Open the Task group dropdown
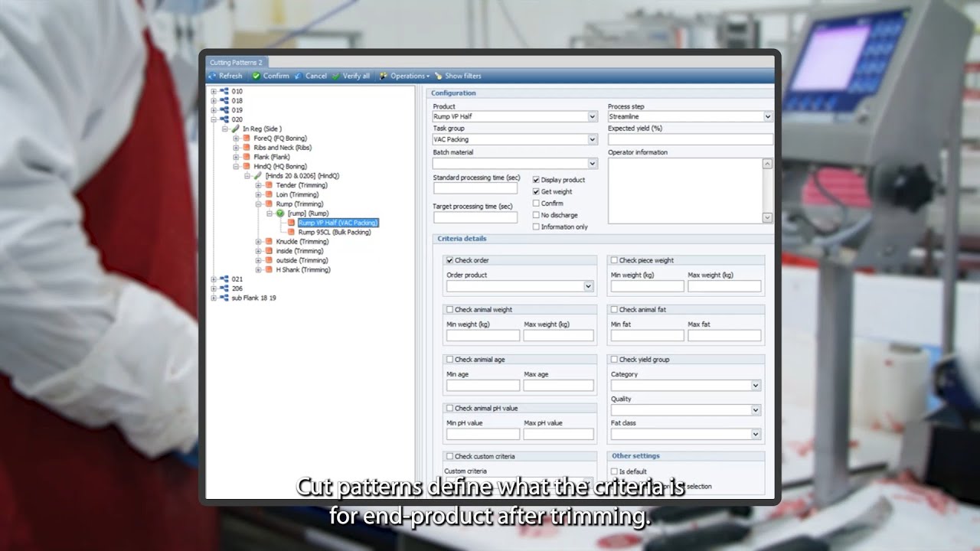Image resolution: width=980 pixels, height=551 pixels. (592, 139)
